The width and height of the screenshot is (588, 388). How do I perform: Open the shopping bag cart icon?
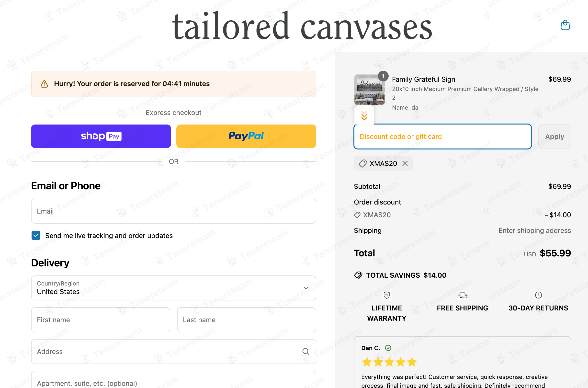pyautogui.click(x=565, y=25)
